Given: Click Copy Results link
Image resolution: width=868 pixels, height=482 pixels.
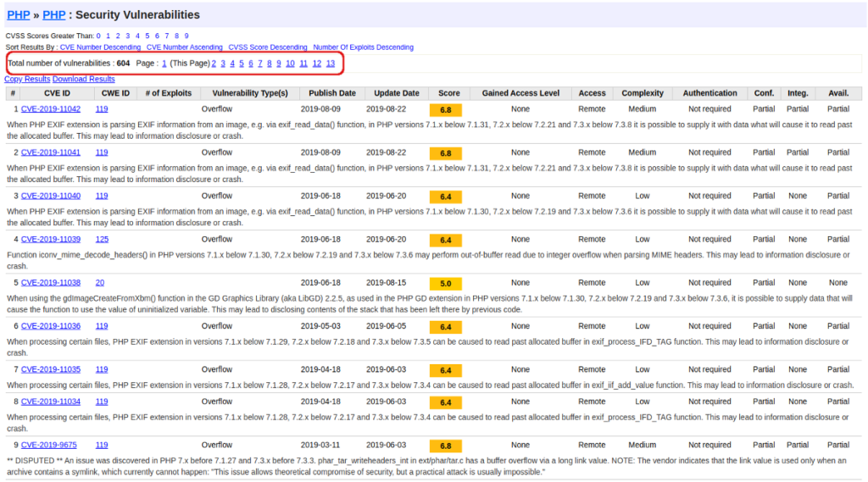Looking at the screenshot, I should click(27, 79).
